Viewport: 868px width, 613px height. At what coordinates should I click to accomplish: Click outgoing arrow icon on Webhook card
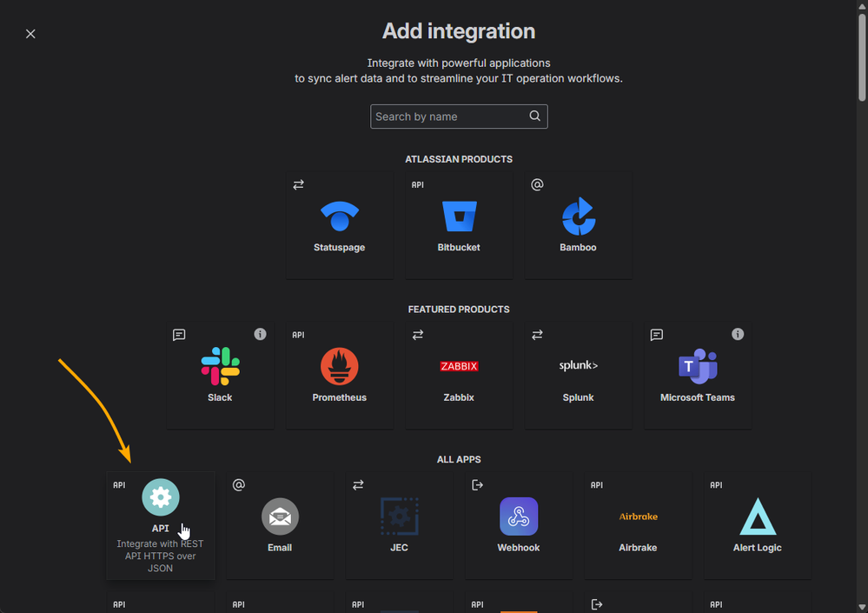coord(477,485)
